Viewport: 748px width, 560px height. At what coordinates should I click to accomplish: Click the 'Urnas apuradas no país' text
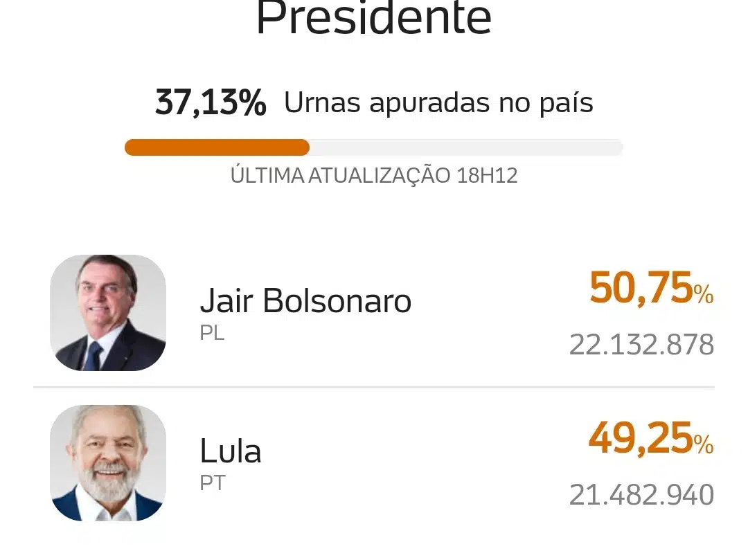tap(438, 102)
